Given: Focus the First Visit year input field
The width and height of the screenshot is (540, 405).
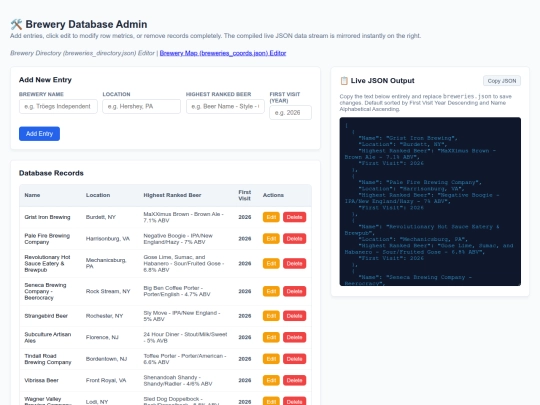Looking at the screenshot, I should point(290,113).
